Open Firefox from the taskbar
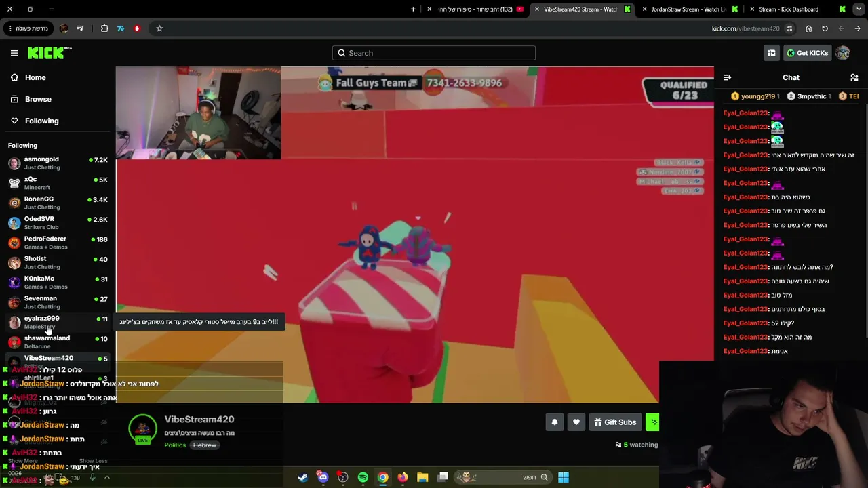This screenshot has height=488, width=868. [x=403, y=477]
